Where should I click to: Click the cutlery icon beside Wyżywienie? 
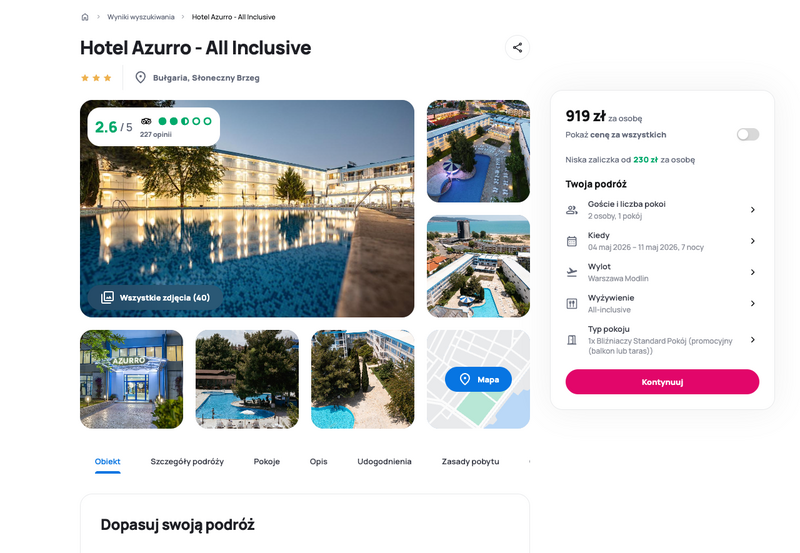click(572, 304)
